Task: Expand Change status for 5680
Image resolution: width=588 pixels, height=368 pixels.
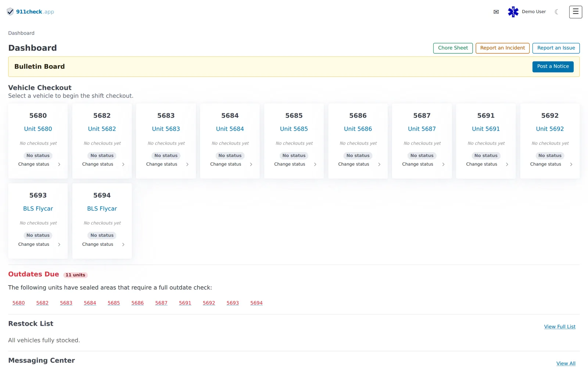Action: click(40, 164)
